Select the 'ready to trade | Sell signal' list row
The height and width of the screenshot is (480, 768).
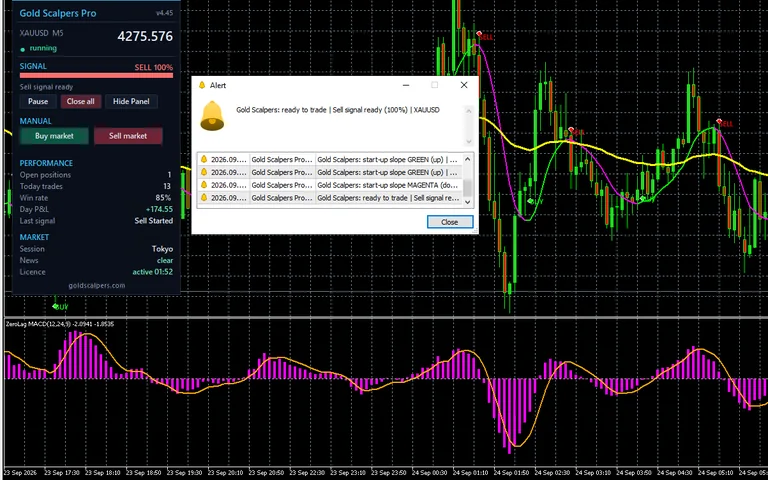(x=330, y=198)
